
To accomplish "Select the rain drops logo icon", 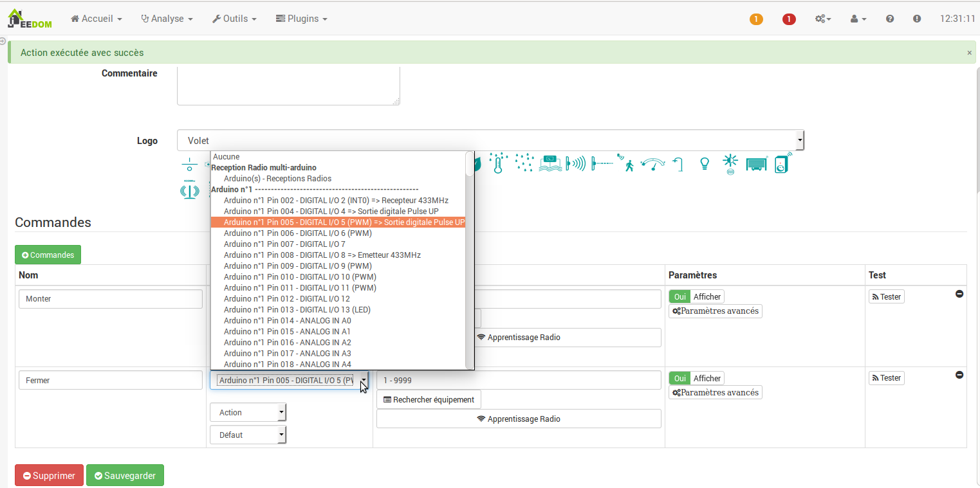I will click(524, 163).
